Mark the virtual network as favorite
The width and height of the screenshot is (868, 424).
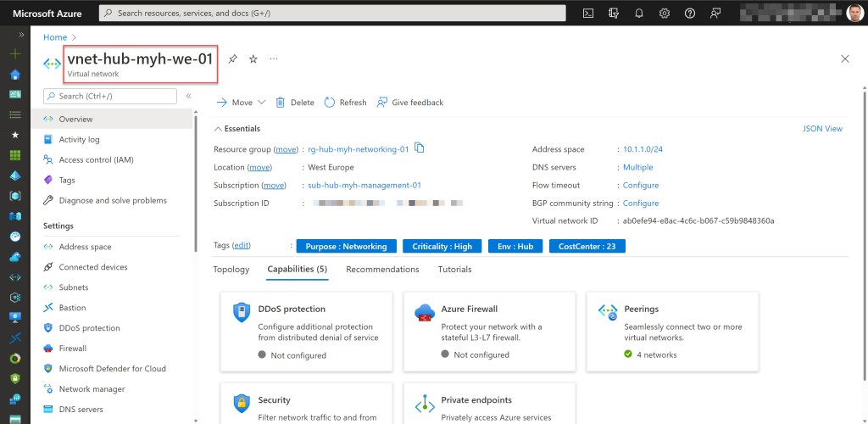253,59
